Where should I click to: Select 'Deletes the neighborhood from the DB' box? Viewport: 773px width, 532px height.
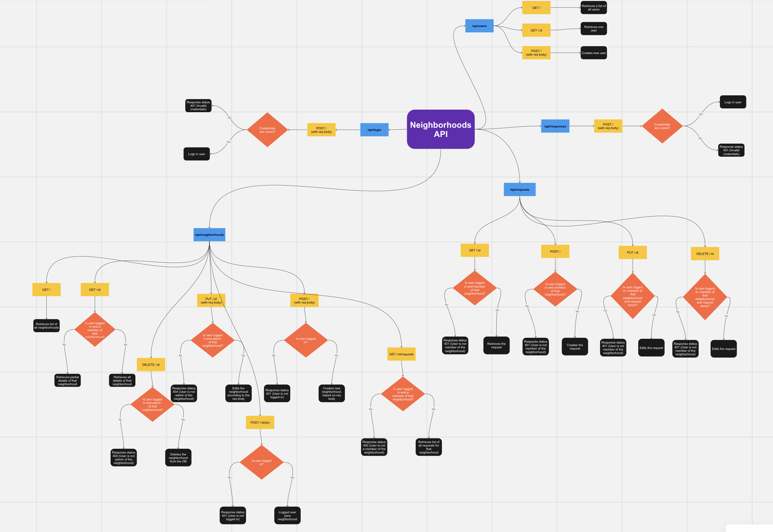[x=178, y=457]
